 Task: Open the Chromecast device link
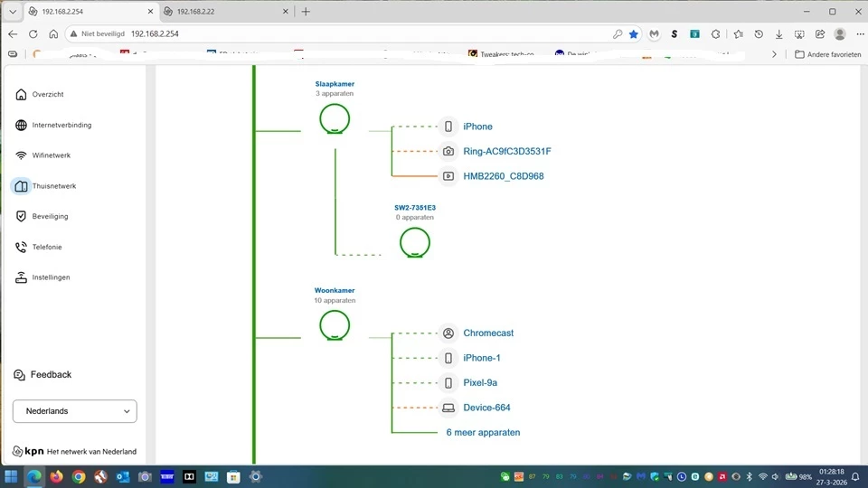click(488, 333)
